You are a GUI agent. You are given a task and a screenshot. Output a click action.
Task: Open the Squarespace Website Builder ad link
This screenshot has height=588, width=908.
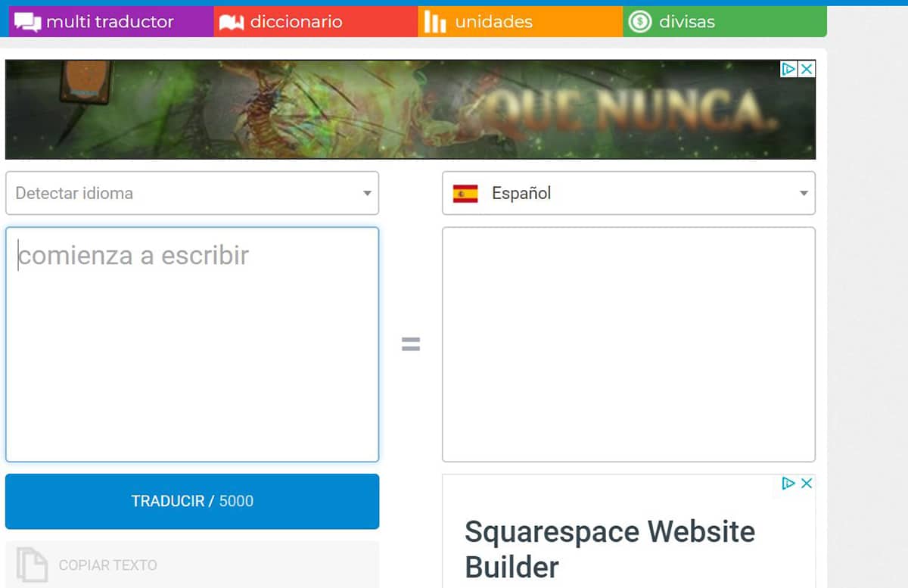point(610,549)
